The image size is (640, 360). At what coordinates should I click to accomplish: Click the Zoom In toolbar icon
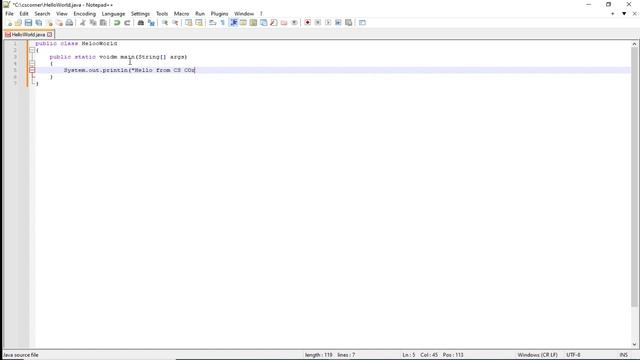click(x=164, y=23)
